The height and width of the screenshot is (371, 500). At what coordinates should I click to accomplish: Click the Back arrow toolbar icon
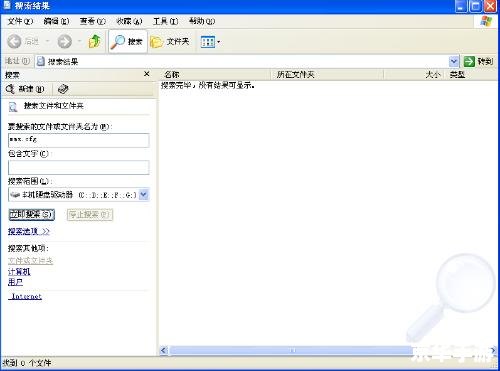tap(14, 42)
